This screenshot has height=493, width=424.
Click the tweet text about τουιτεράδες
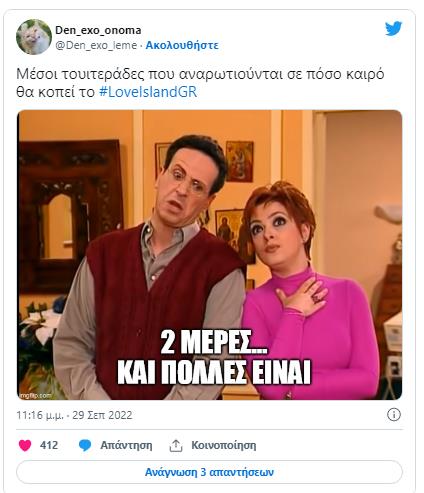200,83
